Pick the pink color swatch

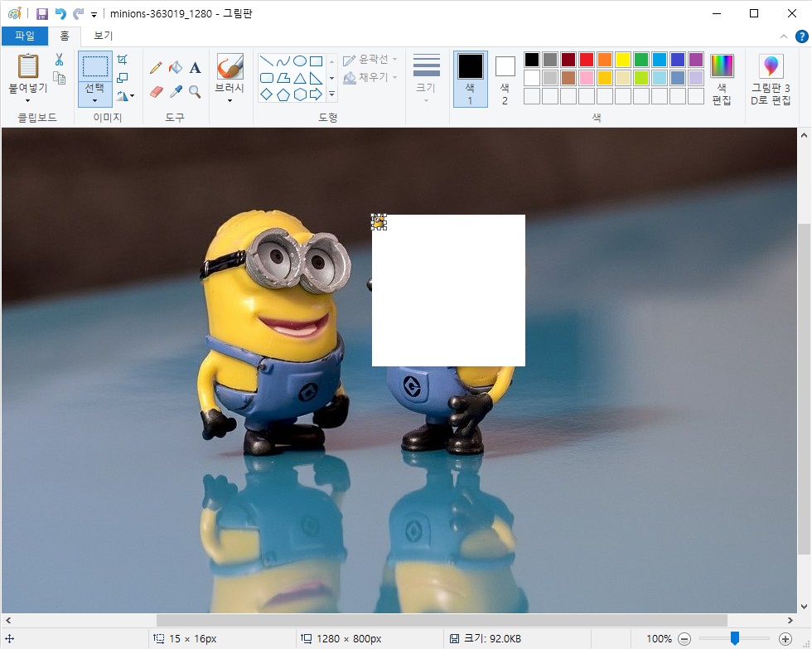pyautogui.click(x=587, y=78)
